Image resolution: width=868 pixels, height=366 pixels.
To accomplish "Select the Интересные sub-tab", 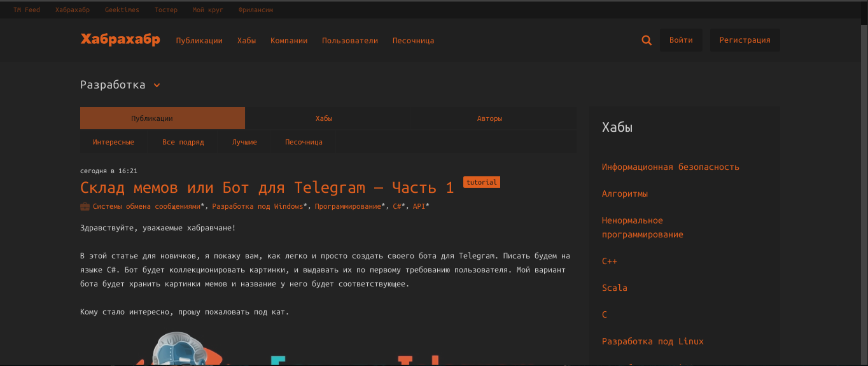I will click(113, 142).
